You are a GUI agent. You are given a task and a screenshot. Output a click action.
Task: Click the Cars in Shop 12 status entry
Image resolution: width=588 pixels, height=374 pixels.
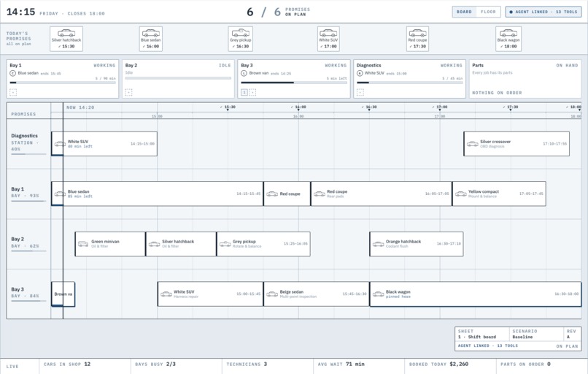(x=85, y=365)
